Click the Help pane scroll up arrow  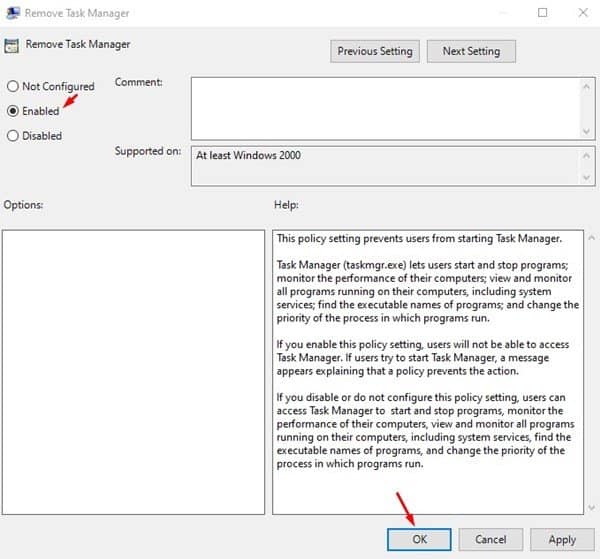[592, 238]
